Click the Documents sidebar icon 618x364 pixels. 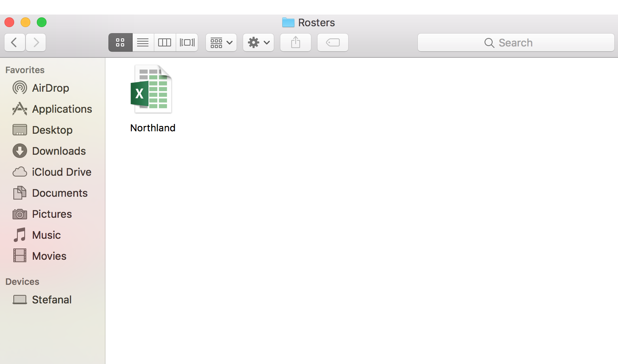coord(20,193)
